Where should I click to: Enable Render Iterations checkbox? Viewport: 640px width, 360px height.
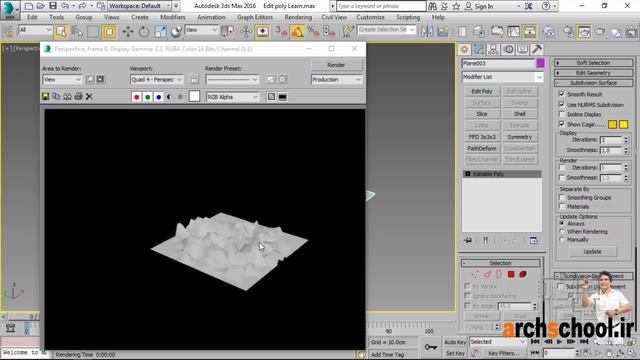click(x=562, y=167)
